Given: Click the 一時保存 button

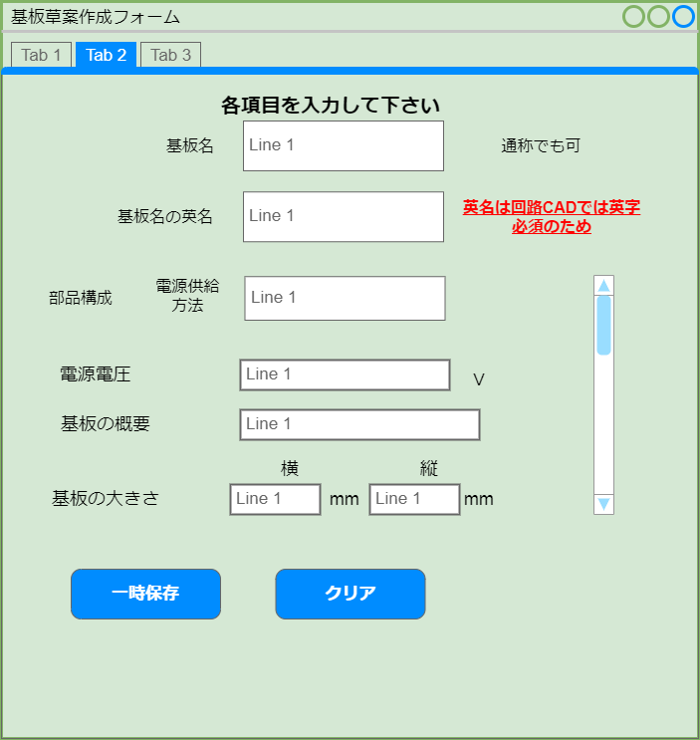Looking at the screenshot, I should click(145, 594).
